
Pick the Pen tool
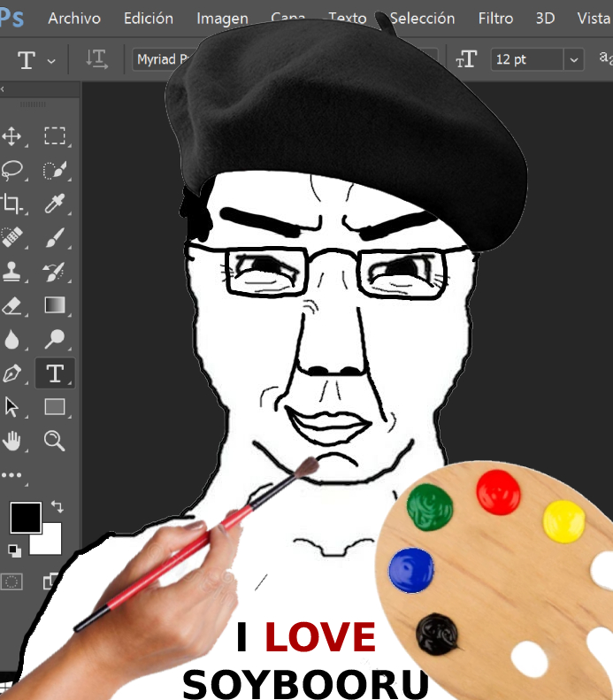[12, 373]
